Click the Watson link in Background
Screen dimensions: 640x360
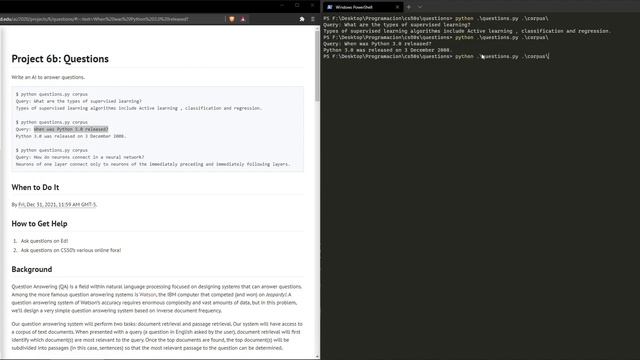click(x=148, y=294)
